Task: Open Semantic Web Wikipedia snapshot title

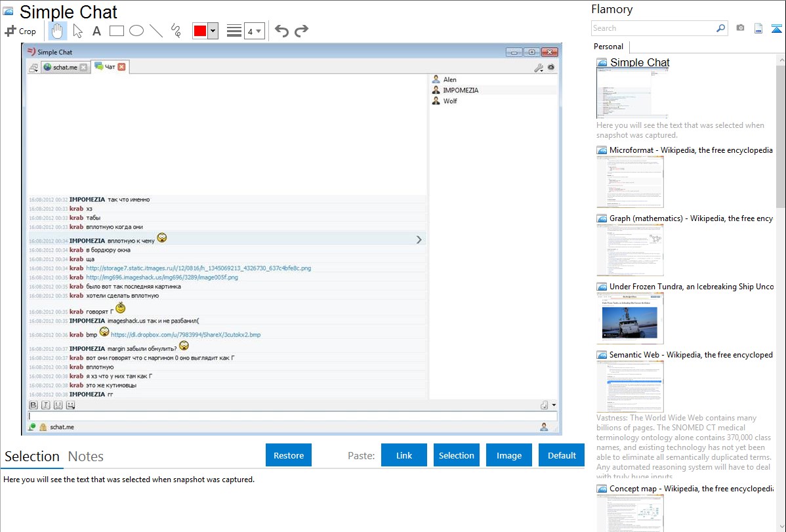Action: coord(691,354)
